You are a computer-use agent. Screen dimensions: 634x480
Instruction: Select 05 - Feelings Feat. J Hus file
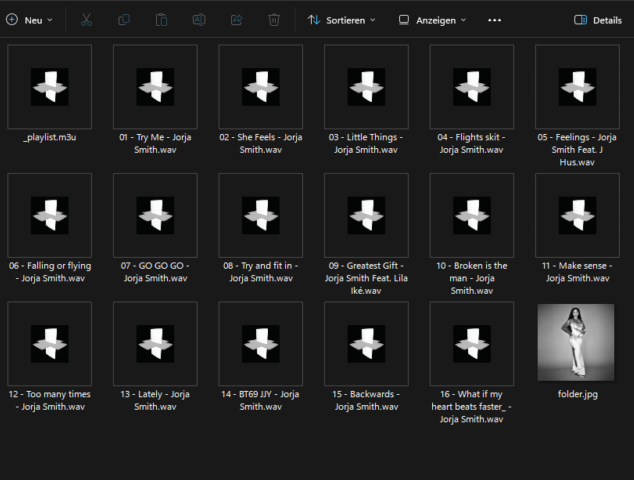click(x=576, y=87)
